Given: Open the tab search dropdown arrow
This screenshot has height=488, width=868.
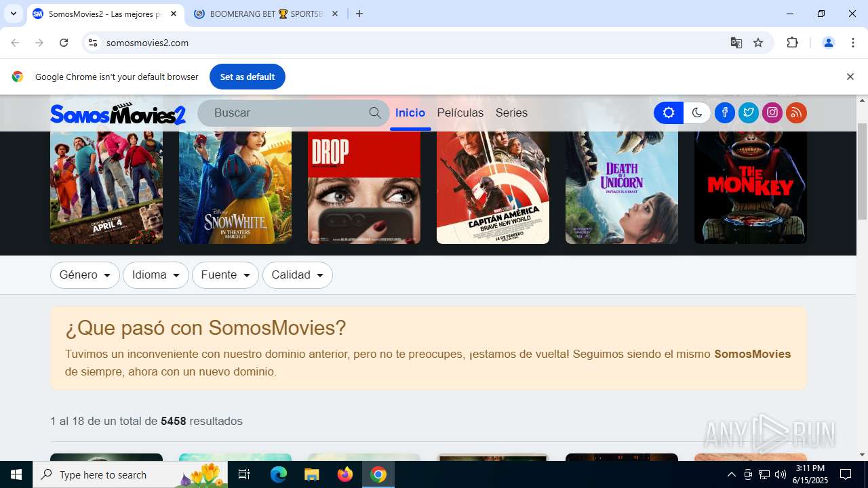Looking at the screenshot, I should click(x=13, y=14).
